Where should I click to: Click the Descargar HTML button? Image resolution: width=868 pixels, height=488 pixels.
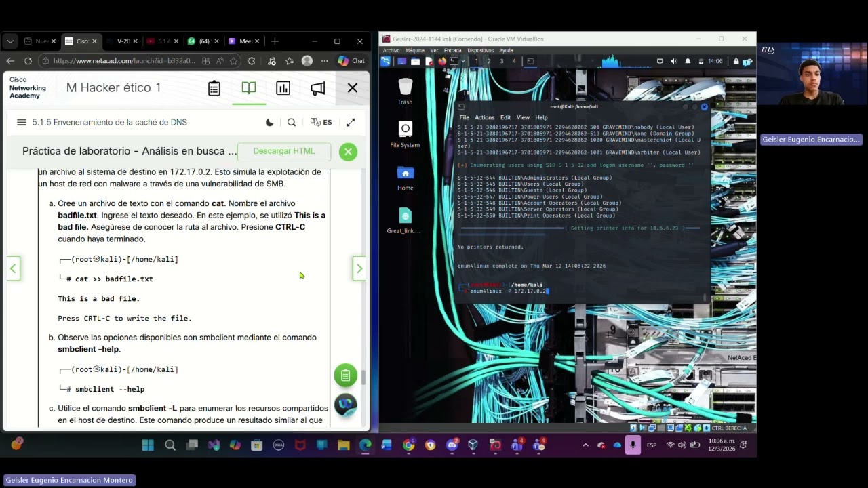click(284, 151)
